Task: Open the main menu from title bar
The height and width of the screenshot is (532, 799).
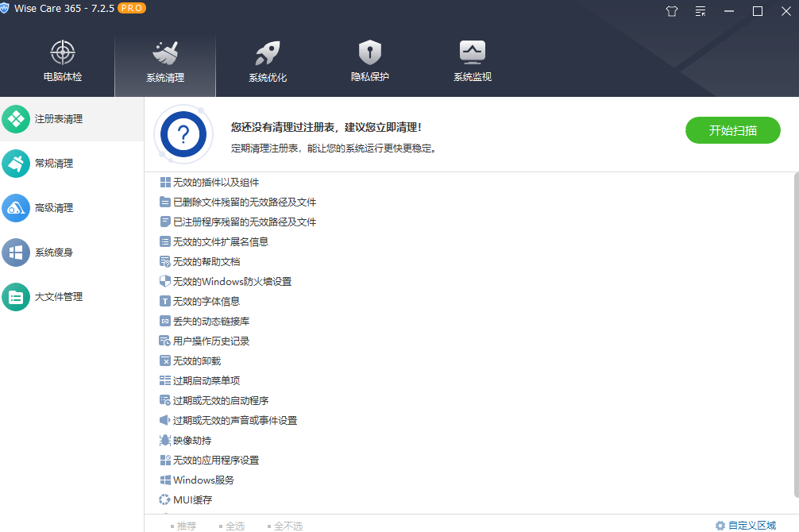Action: [x=700, y=11]
